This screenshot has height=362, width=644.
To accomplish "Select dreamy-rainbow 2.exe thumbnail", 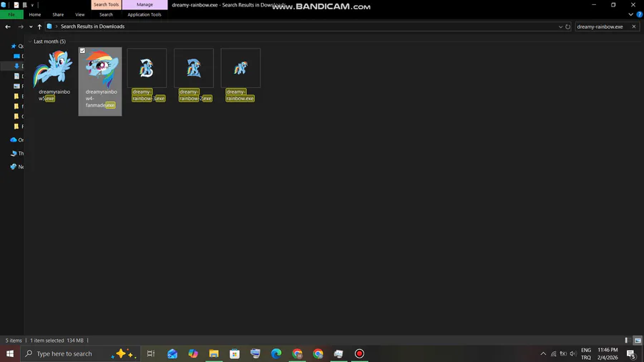I will coord(193,68).
